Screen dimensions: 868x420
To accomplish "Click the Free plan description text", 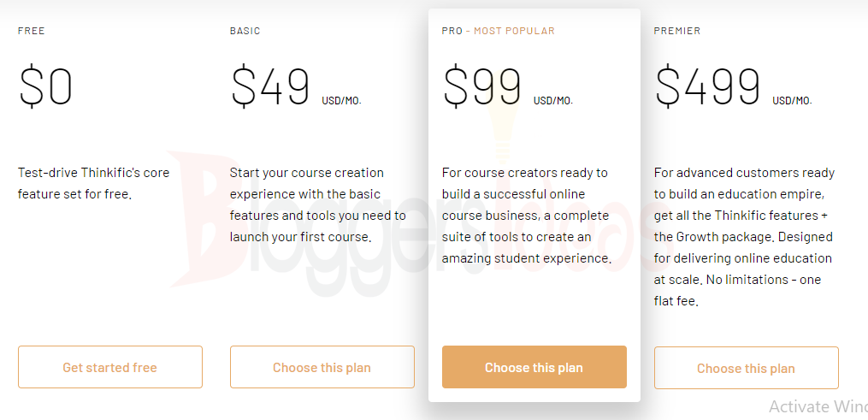I will pyautogui.click(x=93, y=183).
